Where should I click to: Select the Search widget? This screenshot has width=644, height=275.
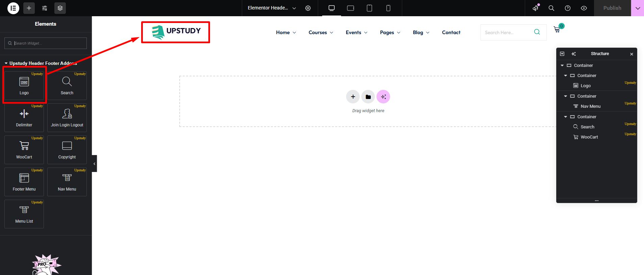(x=67, y=85)
